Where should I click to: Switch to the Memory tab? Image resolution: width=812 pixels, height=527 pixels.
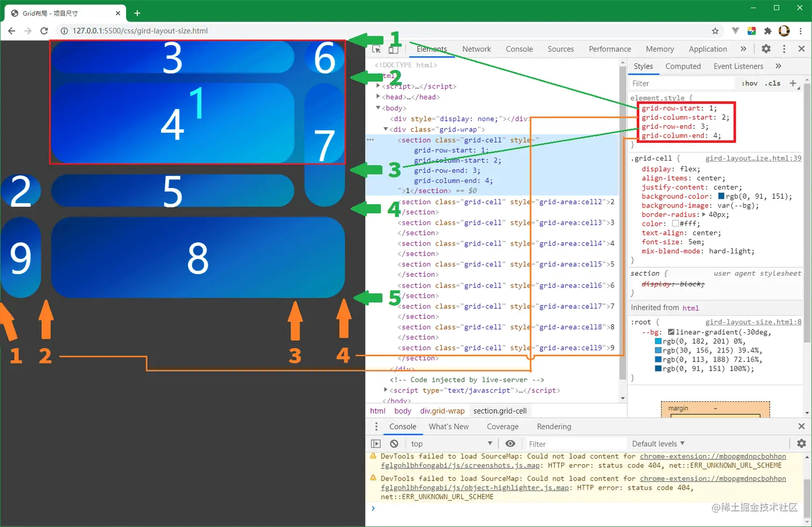click(660, 49)
